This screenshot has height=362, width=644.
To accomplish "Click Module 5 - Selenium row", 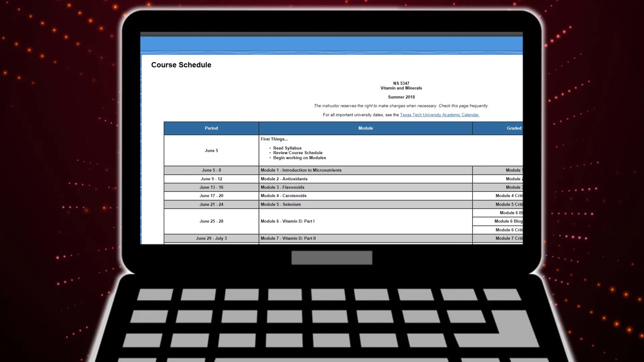I will pos(280,204).
